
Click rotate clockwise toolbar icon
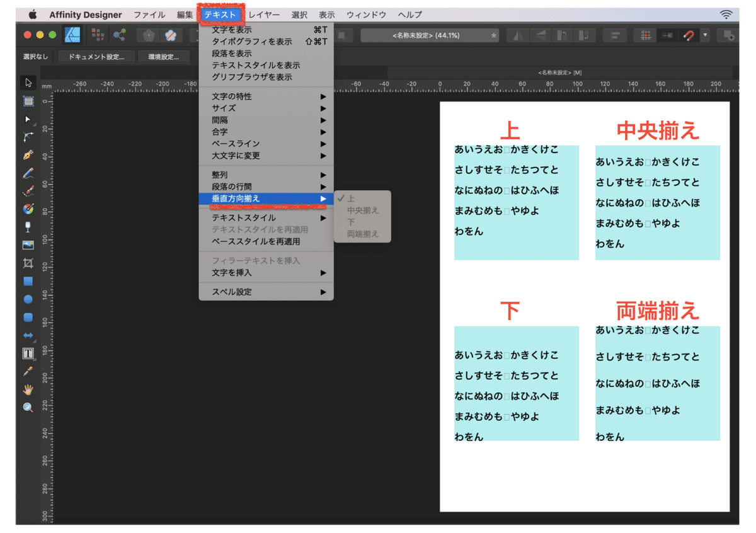click(x=585, y=36)
